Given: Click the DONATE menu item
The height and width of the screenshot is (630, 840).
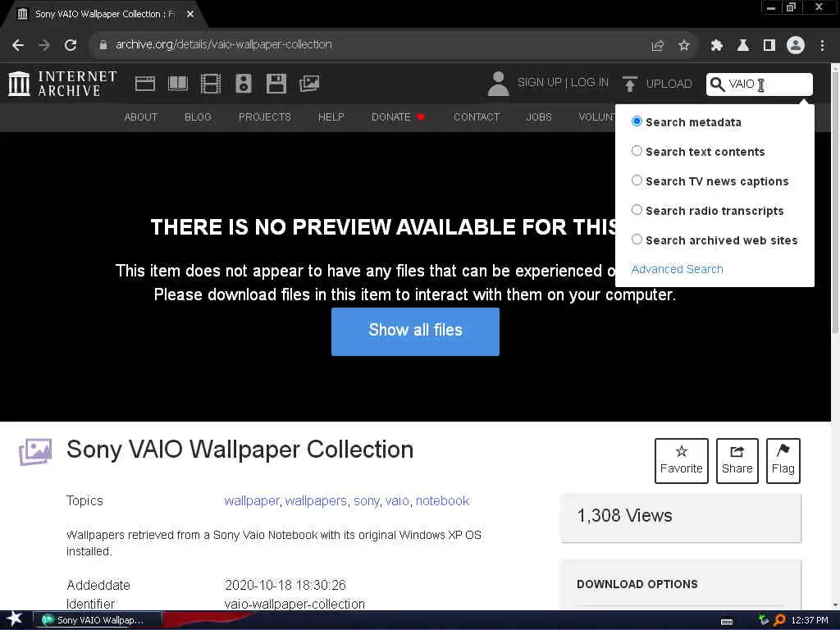Looking at the screenshot, I should (398, 116).
